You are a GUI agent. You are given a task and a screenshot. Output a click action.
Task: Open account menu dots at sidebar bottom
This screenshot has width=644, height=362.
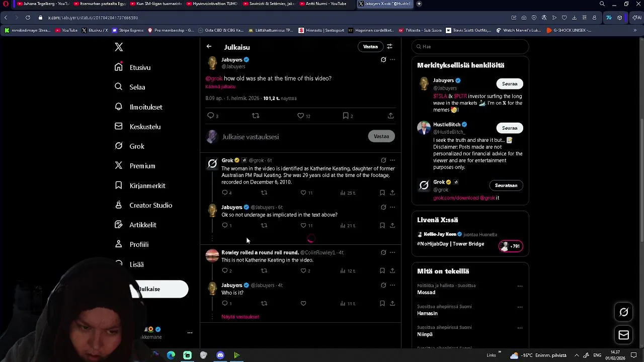(x=190, y=333)
